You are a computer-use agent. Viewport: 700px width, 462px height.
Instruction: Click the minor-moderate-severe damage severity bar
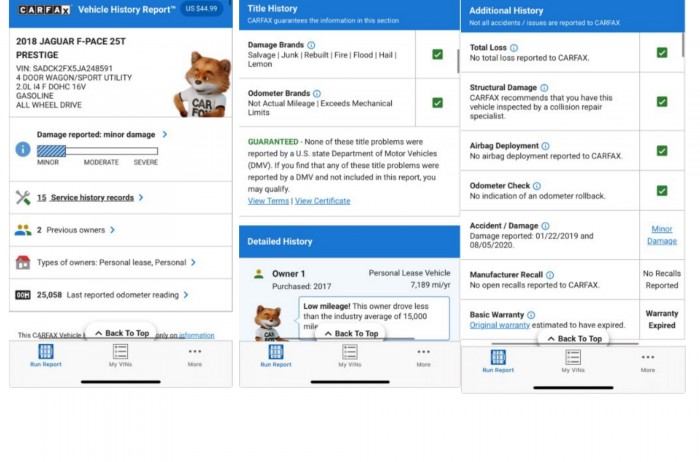coord(97,151)
